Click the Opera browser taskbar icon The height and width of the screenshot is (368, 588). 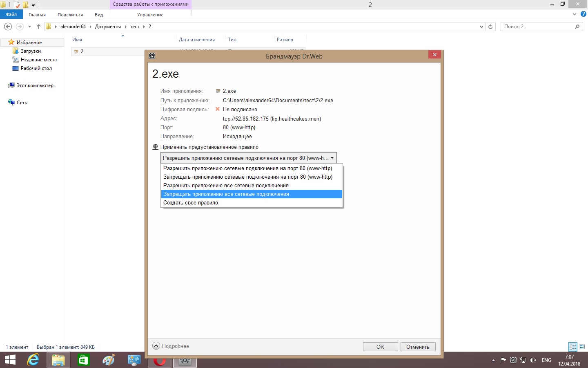point(160,361)
